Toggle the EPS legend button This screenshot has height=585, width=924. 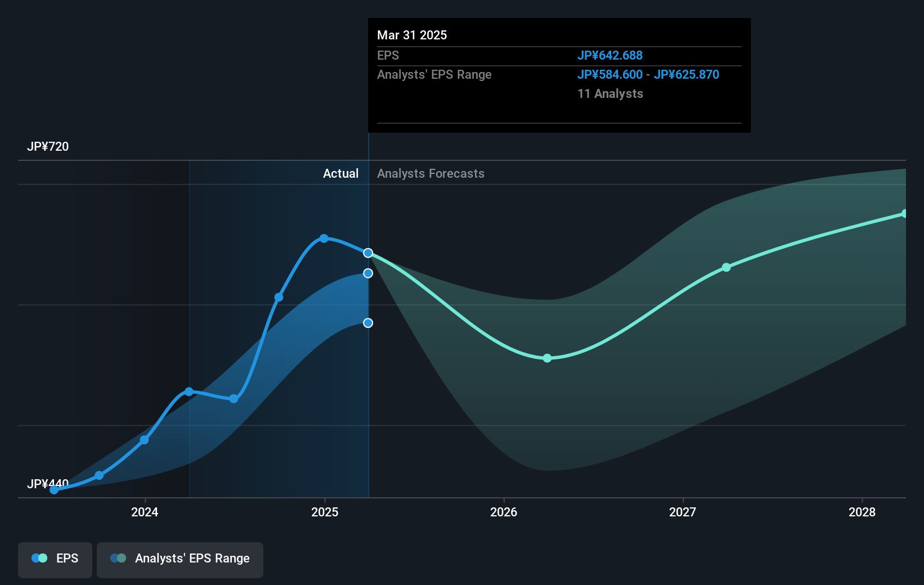click(55, 560)
